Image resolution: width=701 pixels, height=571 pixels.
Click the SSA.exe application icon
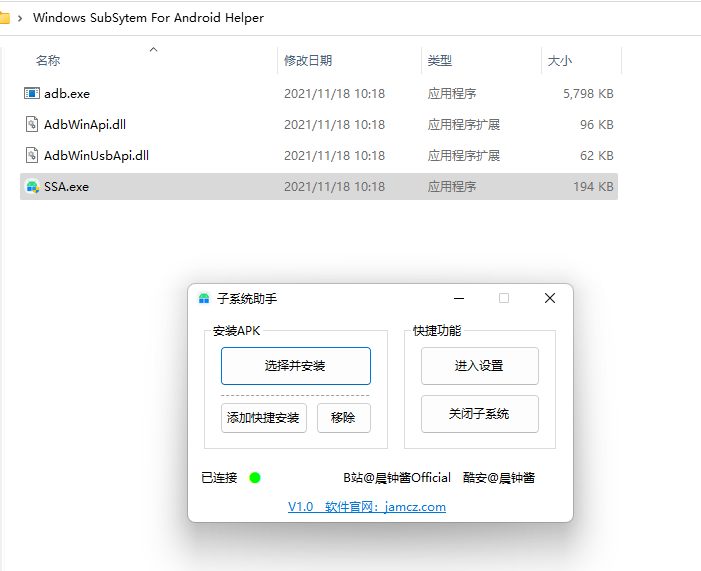32,186
